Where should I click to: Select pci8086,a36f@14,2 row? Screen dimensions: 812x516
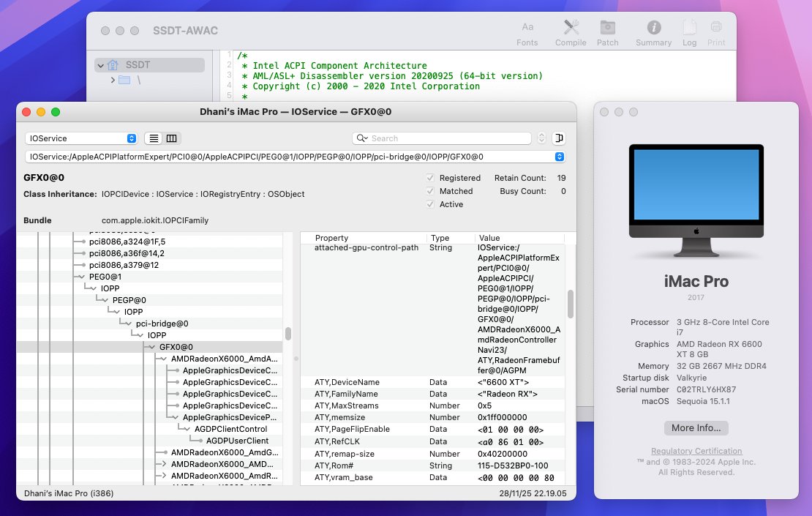[x=150, y=253]
